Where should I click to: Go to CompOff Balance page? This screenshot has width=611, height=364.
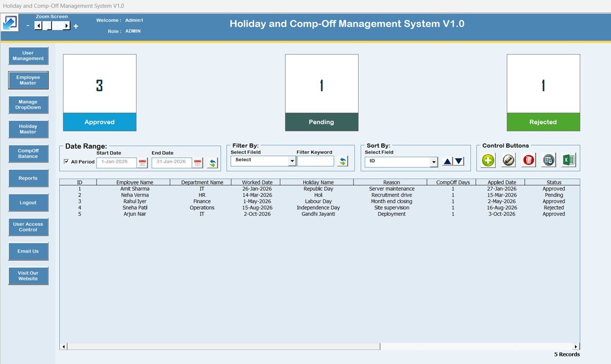click(x=28, y=154)
